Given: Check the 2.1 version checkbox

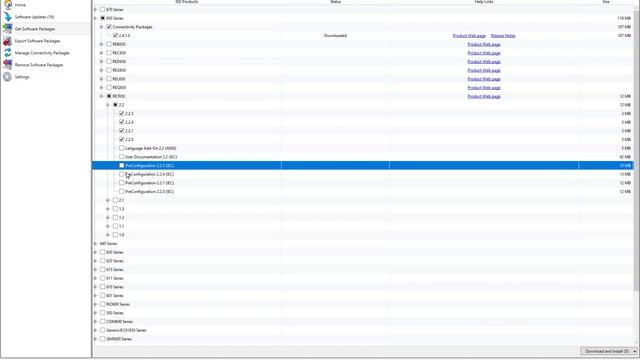Looking at the screenshot, I should click(116, 200).
